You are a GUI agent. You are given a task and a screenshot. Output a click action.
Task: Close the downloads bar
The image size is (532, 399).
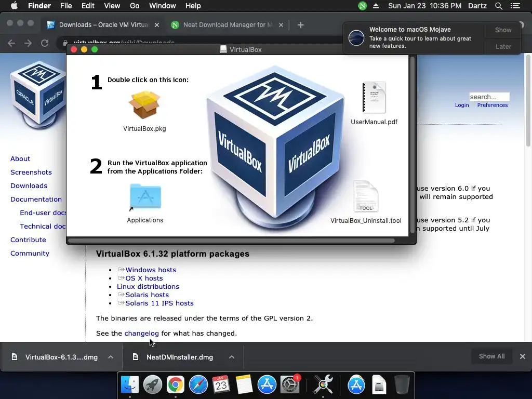pyautogui.click(x=523, y=356)
